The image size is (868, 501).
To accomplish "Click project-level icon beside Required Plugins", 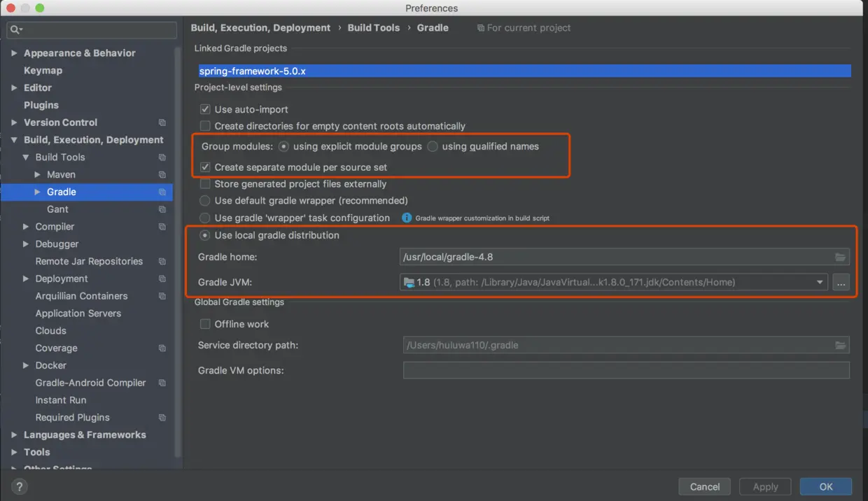I will [162, 418].
